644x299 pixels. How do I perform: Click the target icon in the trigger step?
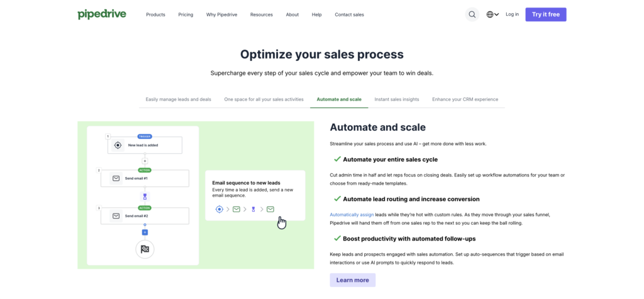(117, 145)
